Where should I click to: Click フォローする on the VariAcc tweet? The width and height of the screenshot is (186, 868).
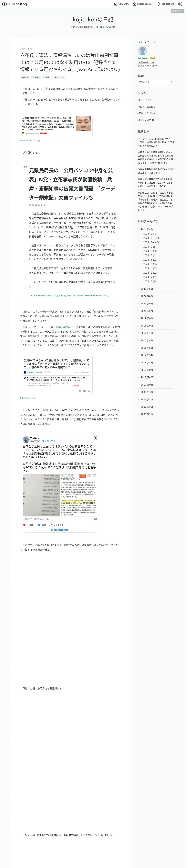tap(49, 441)
